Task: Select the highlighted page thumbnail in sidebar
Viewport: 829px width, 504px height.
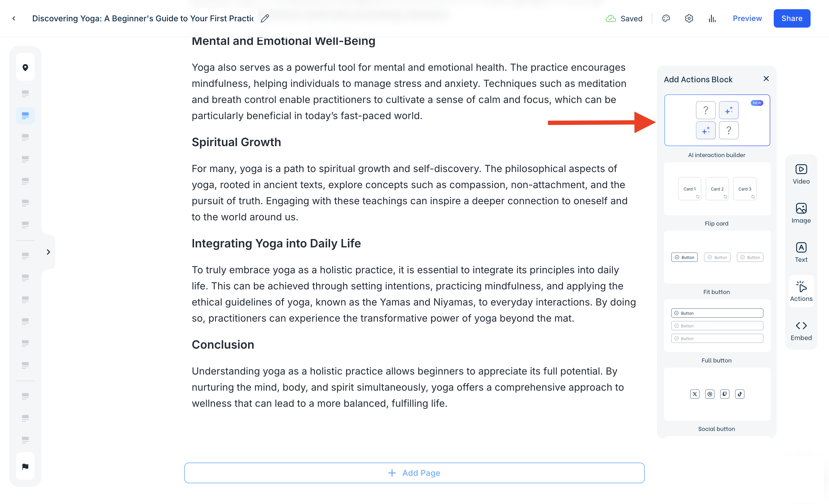Action: point(25,115)
